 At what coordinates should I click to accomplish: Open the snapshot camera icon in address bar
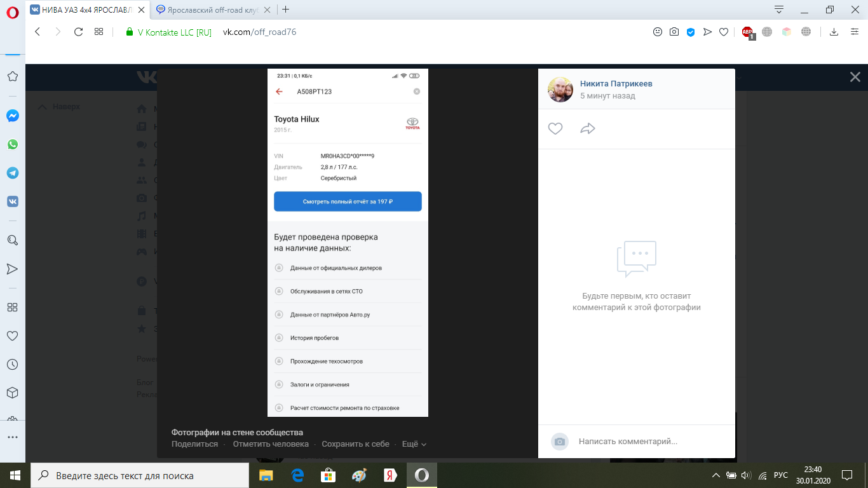674,32
